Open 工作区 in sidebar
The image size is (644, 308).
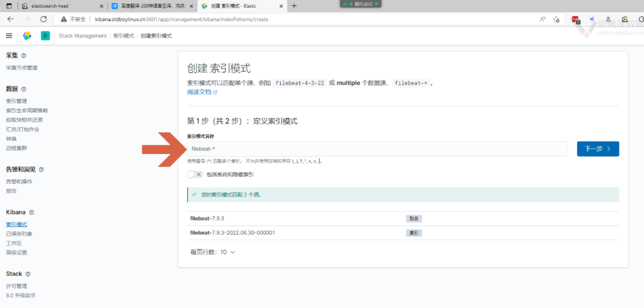(14, 244)
